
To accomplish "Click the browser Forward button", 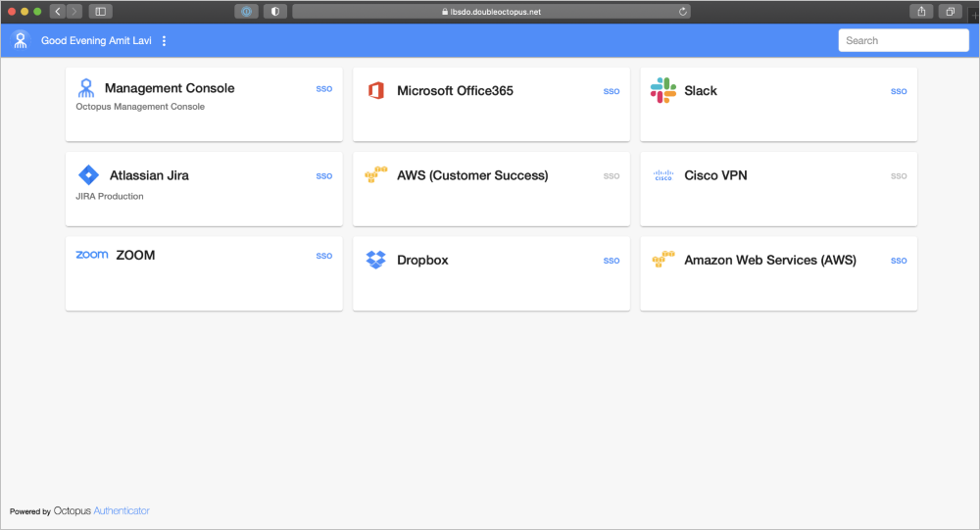I will (x=73, y=11).
